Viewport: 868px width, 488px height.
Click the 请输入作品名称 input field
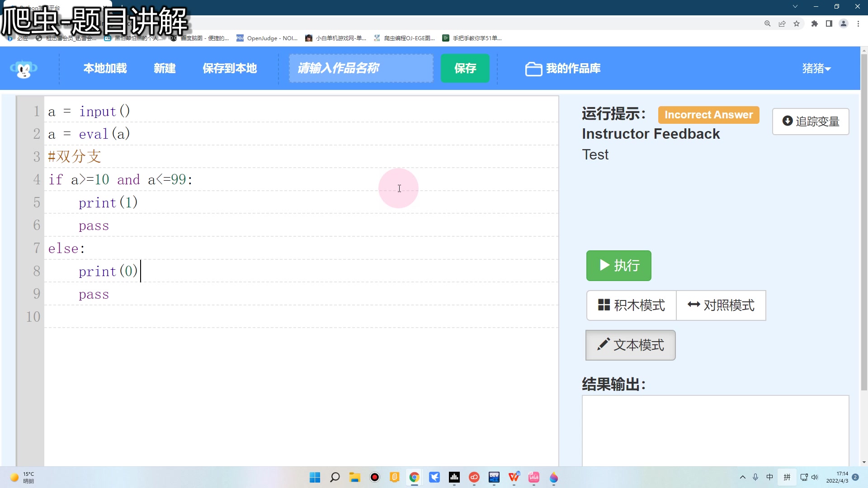(361, 68)
